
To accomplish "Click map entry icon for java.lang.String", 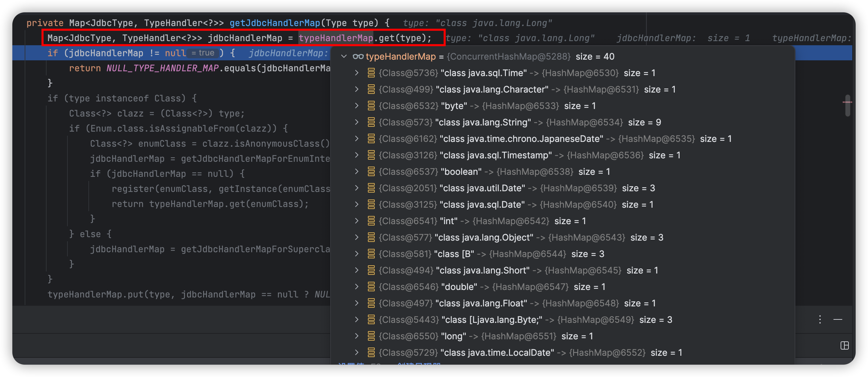I will pyautogui.click(x=371, y=122).
